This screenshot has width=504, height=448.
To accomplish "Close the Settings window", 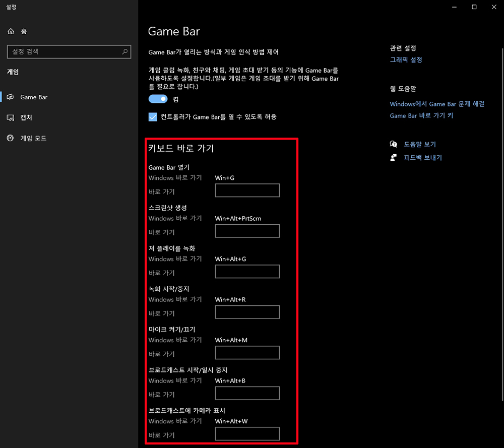I will (x=494, y=7).
